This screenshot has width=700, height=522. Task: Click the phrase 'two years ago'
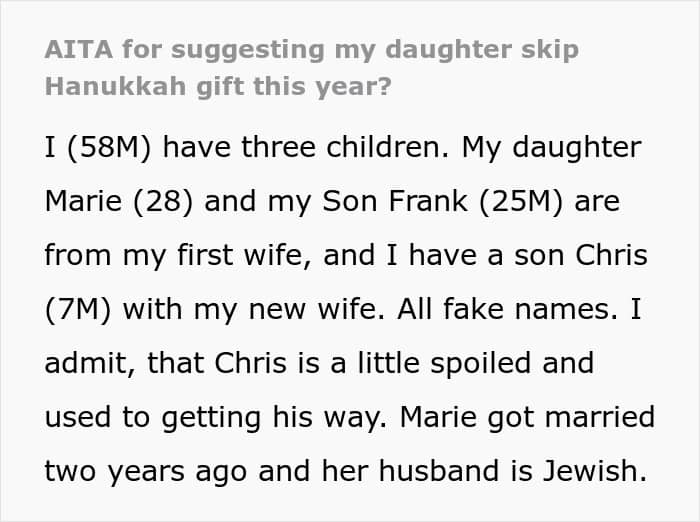tap(146, 469)
